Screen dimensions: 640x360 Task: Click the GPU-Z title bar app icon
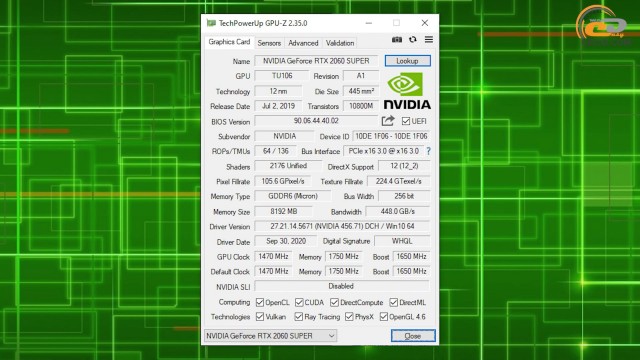(211, 23)
